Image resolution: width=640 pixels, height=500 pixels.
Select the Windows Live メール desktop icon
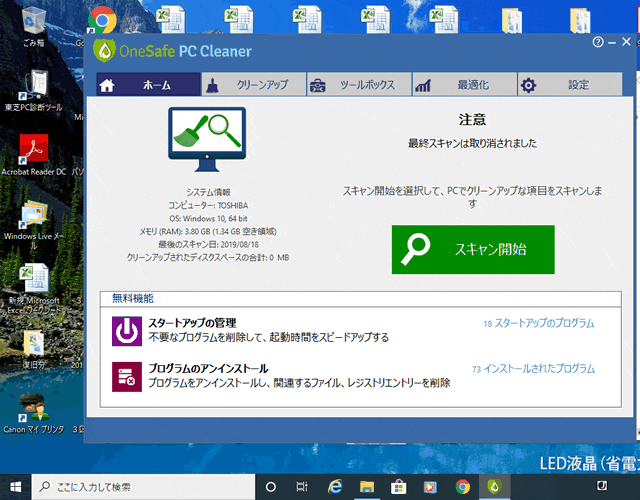pos(33,224)
